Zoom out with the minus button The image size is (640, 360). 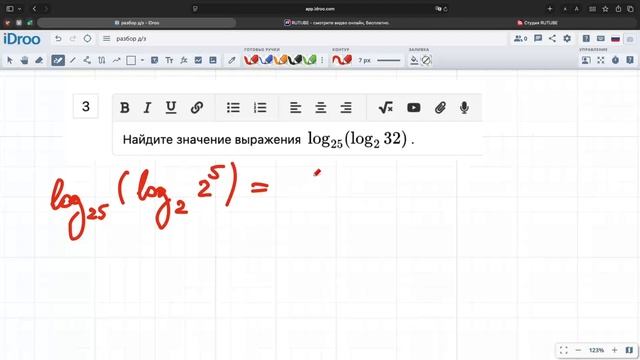pos(578,350)
